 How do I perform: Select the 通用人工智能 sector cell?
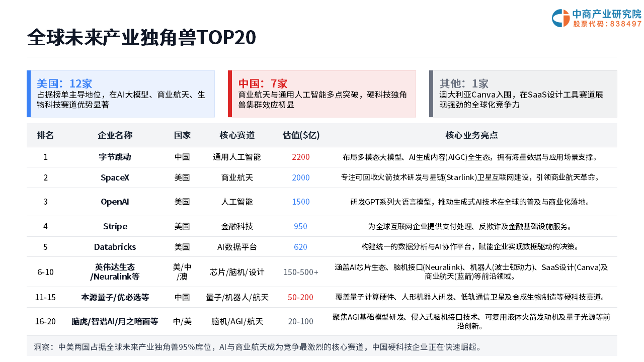pyautogui.click(x=237, y=157)
